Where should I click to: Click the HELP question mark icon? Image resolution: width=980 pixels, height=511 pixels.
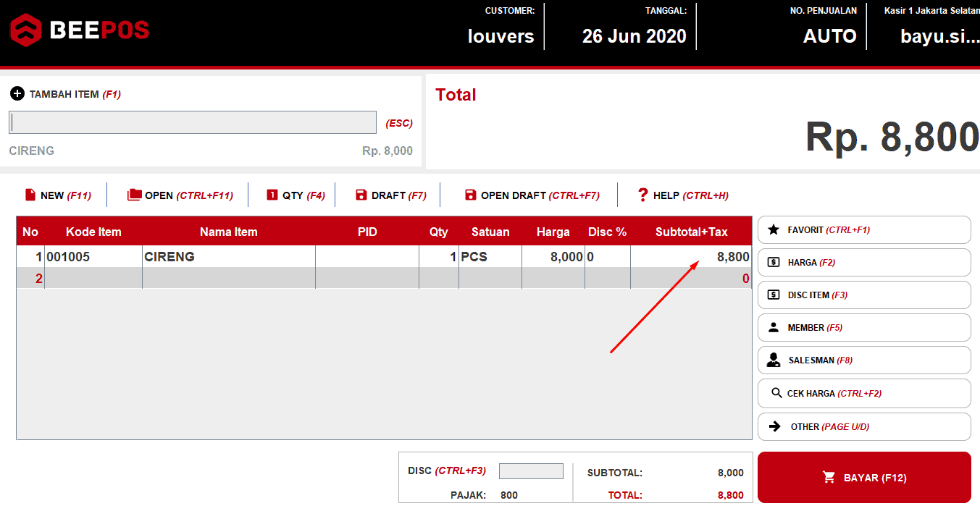[642, 195]
